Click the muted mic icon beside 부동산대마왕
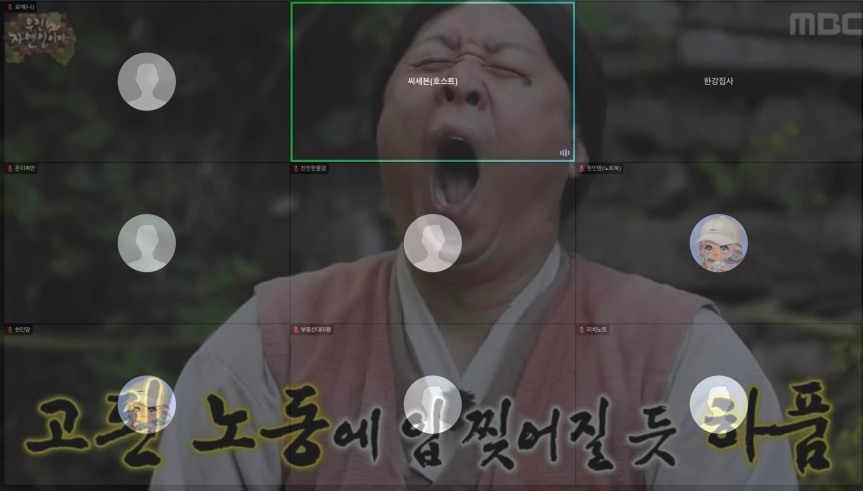Viewport: 863px width, 491px height. click(x=296, y=330)
